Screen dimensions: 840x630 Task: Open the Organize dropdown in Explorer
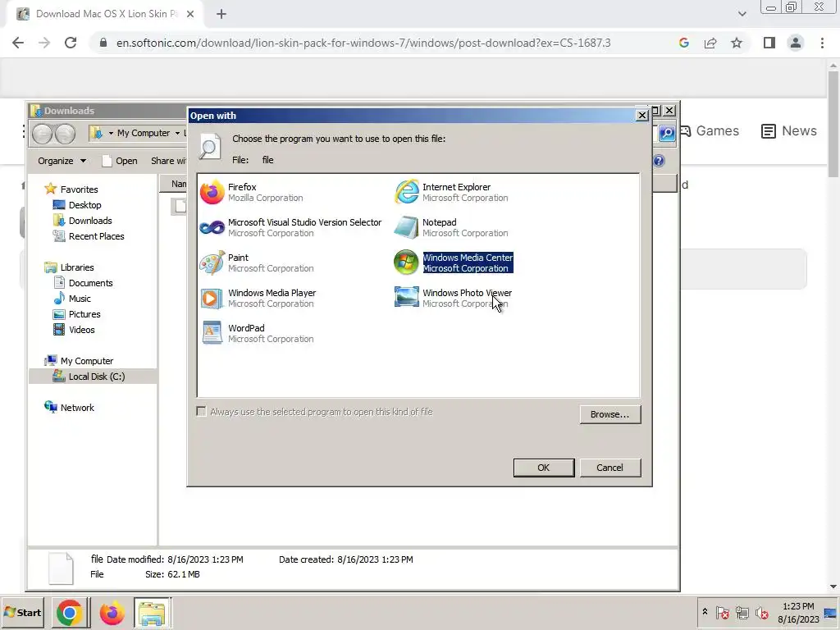pyautogui.click(x=62, y=161)
